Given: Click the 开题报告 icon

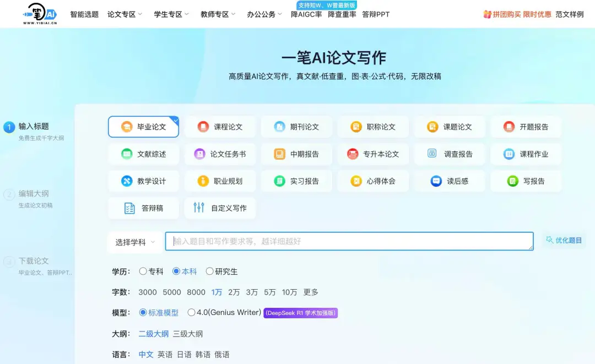Looking at the screenshot, I should pos(509,127).
